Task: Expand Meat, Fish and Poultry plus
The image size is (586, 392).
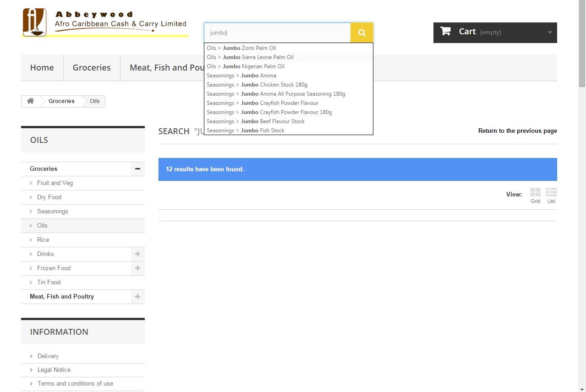Action: tap(137, 297)
